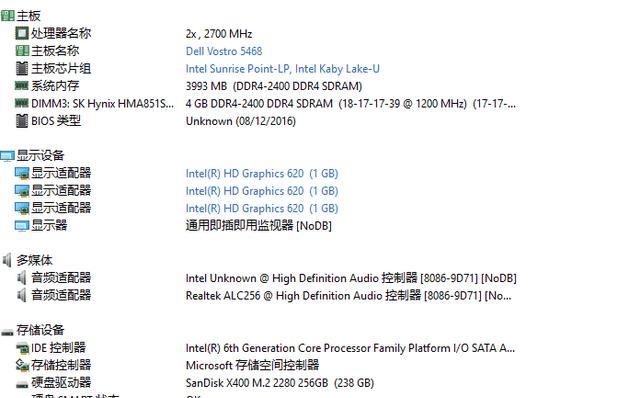The width and height of the screenshot is (640, 398).
Task: Open the first Intel HD Graphics 620 link
Action: pos(262,173)
